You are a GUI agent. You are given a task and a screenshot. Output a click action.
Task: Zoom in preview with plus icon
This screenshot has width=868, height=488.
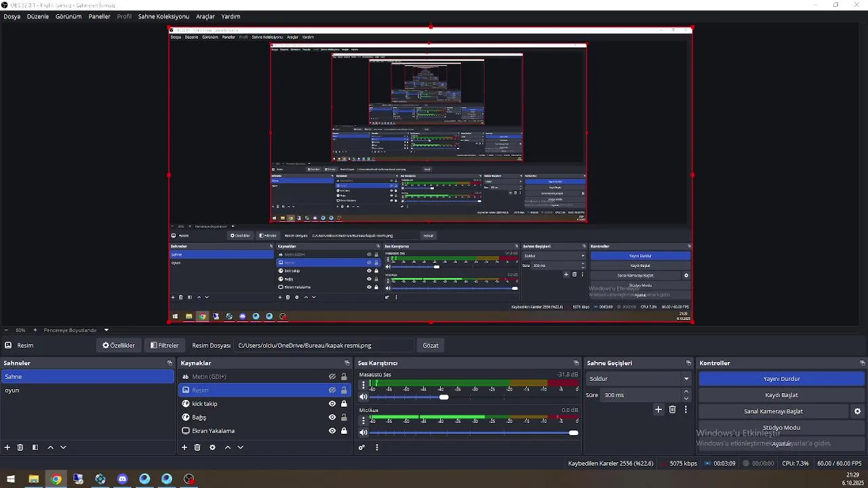(x=35, y=330)
